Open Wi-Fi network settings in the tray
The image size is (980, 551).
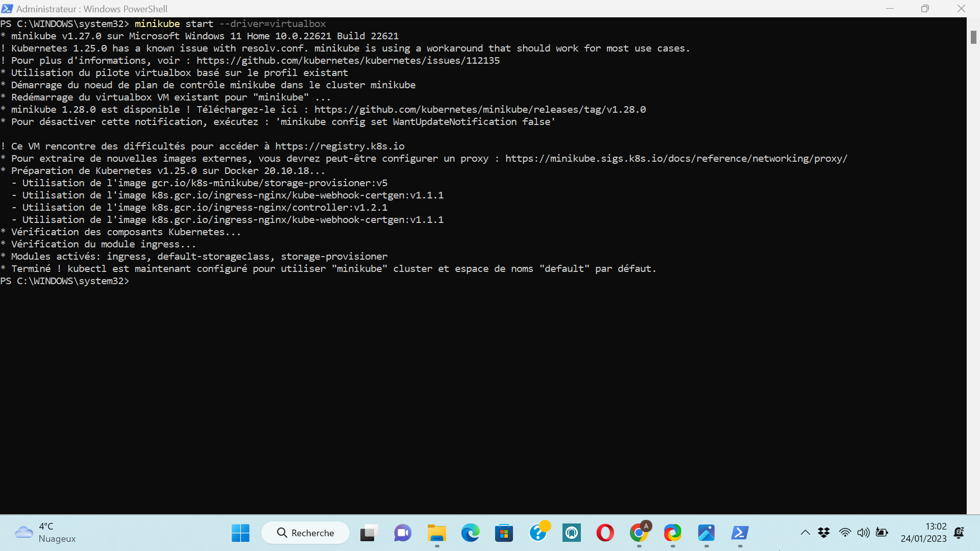(x=845, y=533)
